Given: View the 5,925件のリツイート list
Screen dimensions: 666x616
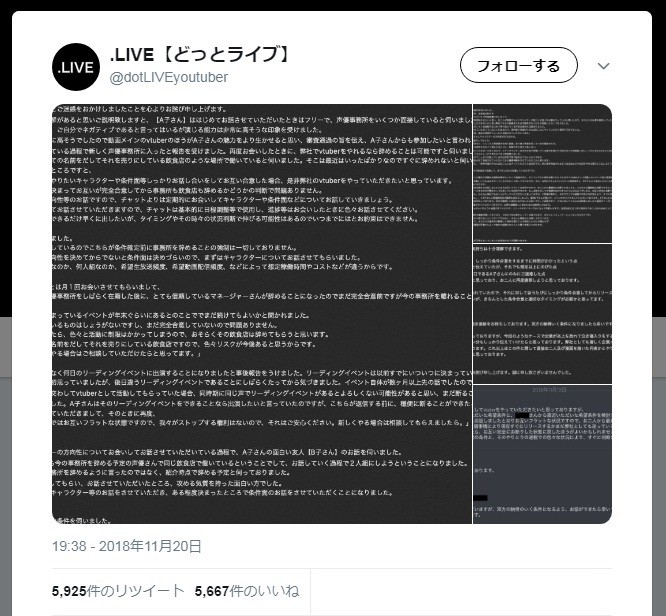Looking at the screenshot, I should [x=118, y=591].
